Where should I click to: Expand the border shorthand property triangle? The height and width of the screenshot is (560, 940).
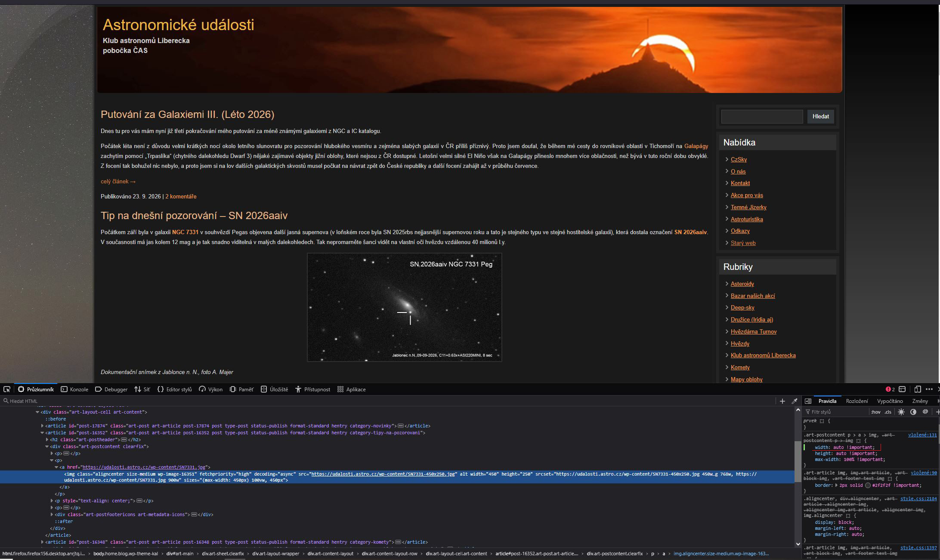point(837,485)
